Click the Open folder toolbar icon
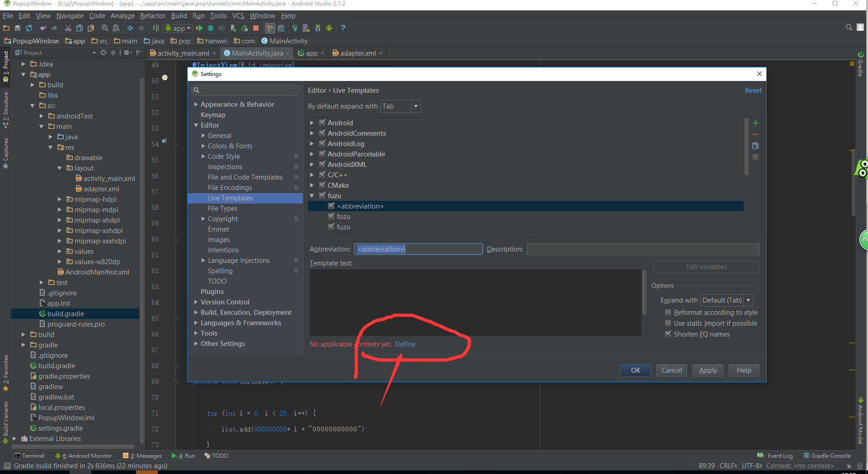 click(x=6, y=28)
